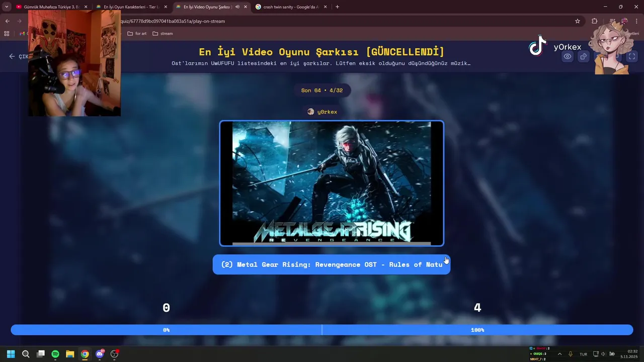644x362 pixels.
Task: Open the media controls icon in toolbar
Action: [612, 21]
